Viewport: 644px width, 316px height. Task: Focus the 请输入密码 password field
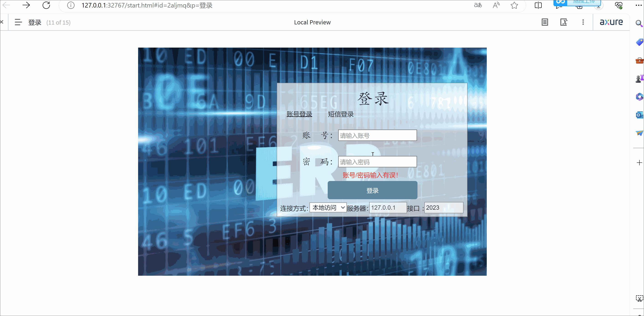377,162
